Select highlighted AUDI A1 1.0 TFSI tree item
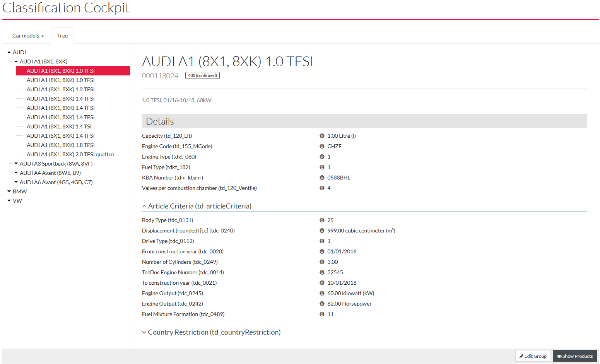 tap(73, 71)
